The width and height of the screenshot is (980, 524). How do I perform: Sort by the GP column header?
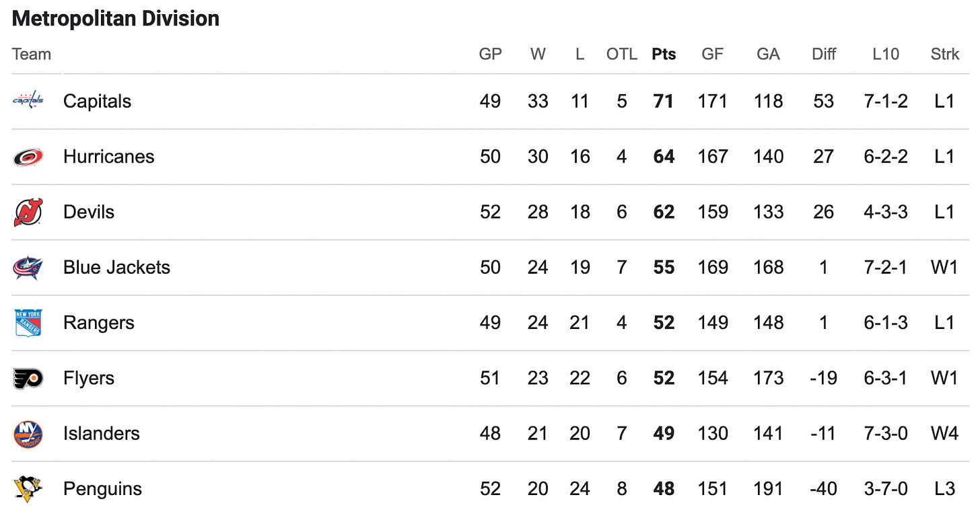pyautogui.click(x=490, y=54)
